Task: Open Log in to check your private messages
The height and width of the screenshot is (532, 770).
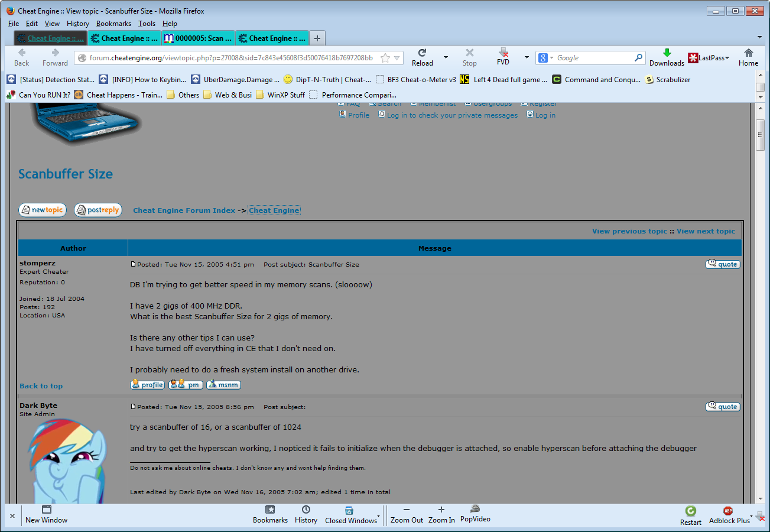Action: tap(452, 115)
